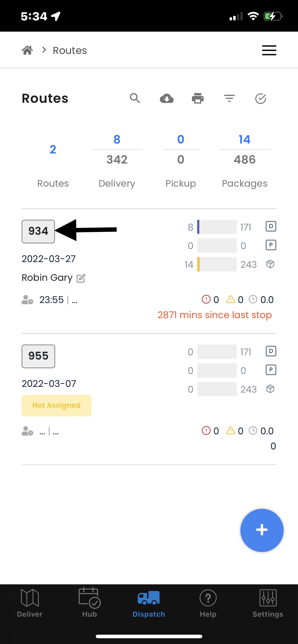
Task: Click the Not Assigned label
Action: 56,405
